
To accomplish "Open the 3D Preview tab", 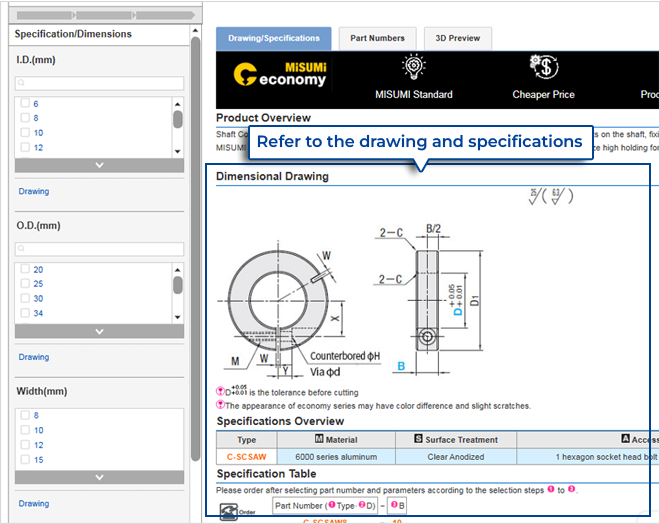I will (457, 39).
